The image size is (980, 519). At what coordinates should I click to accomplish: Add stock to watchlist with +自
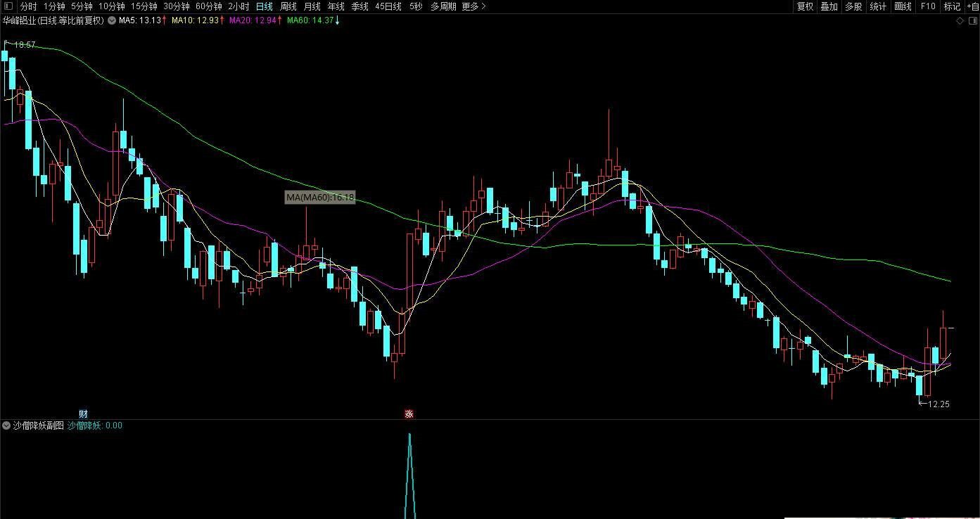coord(972,6)
